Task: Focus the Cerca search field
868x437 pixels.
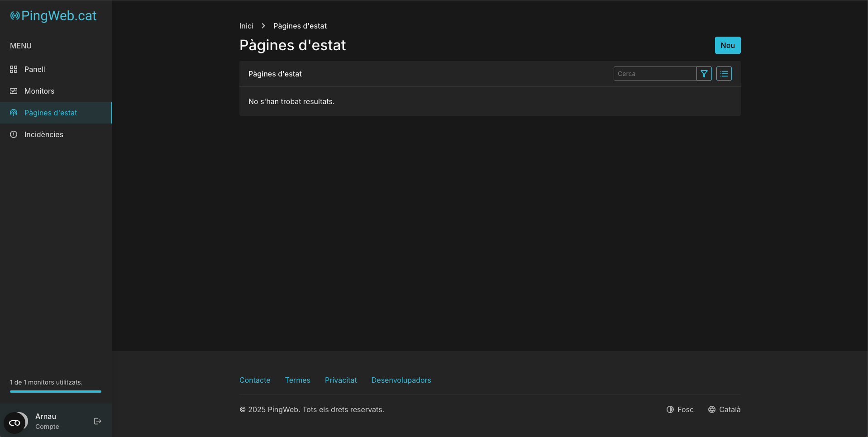Action: pyautogui.click(x=654, y=74)
